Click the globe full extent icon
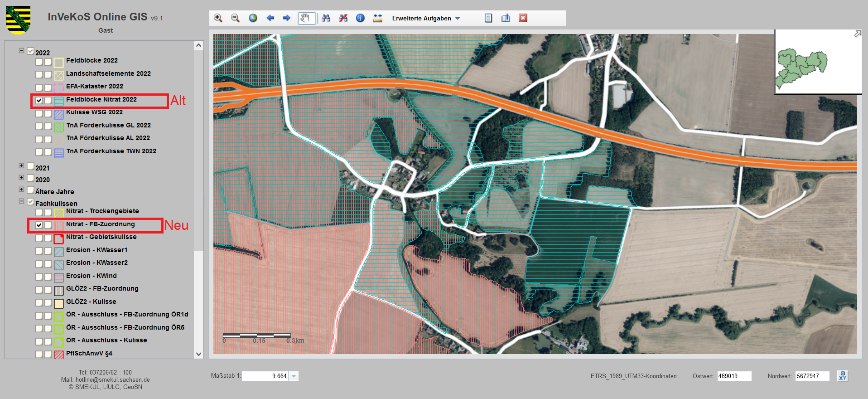The height and width of the screenshot is (399, 868). click(x=253, y=18)
